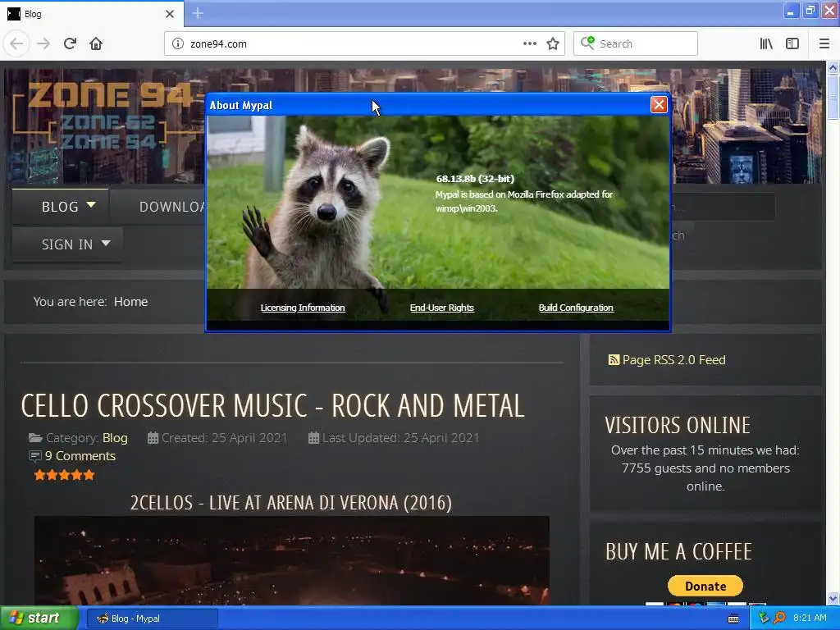Reload the current page

tap(70, 44)
